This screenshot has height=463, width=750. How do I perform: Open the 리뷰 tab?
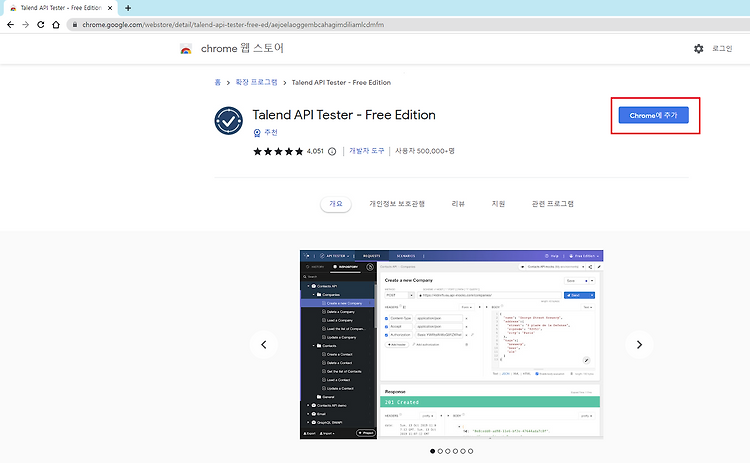tap(458, 204)
